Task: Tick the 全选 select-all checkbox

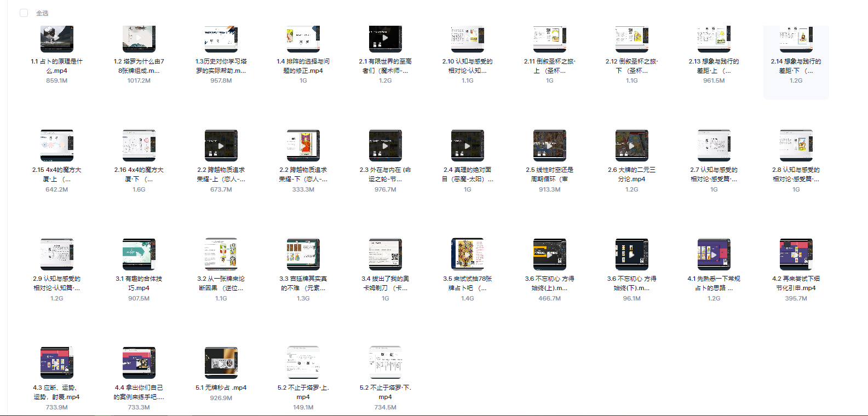Action: pyautogui.click(x=24, y=13)
